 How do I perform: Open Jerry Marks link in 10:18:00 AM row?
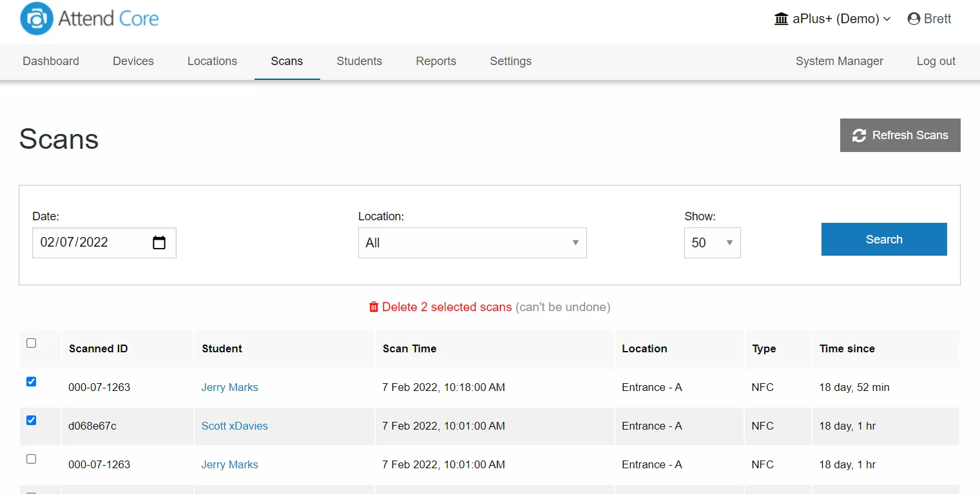(x=229, y=387)
